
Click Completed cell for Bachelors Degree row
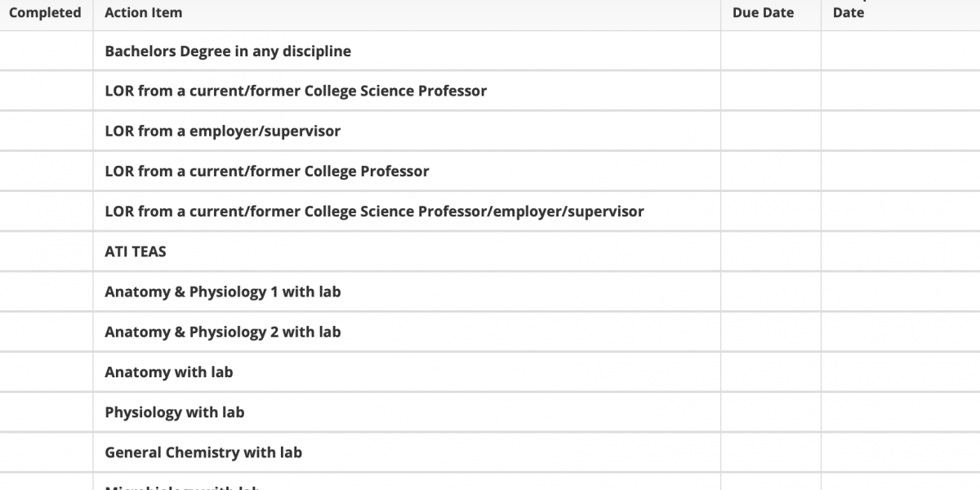pyautogui.click(x=47, y=51)
